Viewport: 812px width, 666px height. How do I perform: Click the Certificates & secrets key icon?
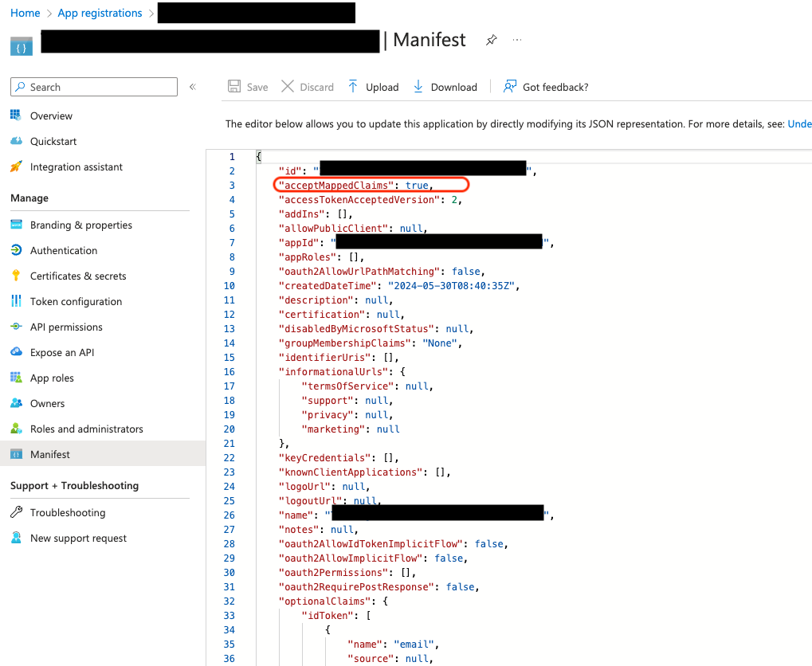(16, 276)
